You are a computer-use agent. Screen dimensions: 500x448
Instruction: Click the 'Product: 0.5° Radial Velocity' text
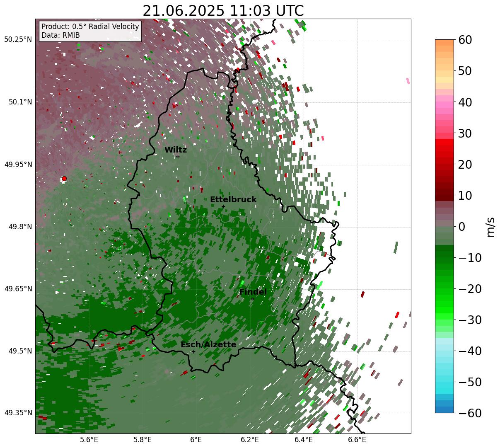coord(90,27)
